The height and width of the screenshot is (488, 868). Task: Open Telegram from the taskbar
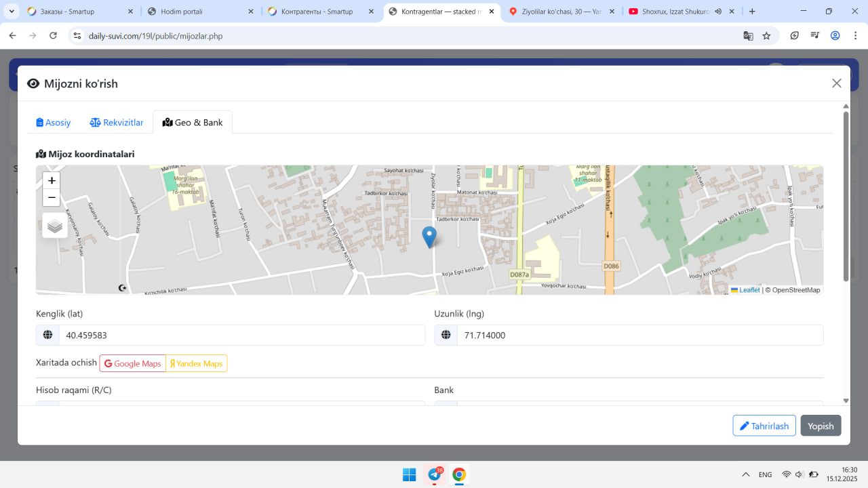pos(435,474)
